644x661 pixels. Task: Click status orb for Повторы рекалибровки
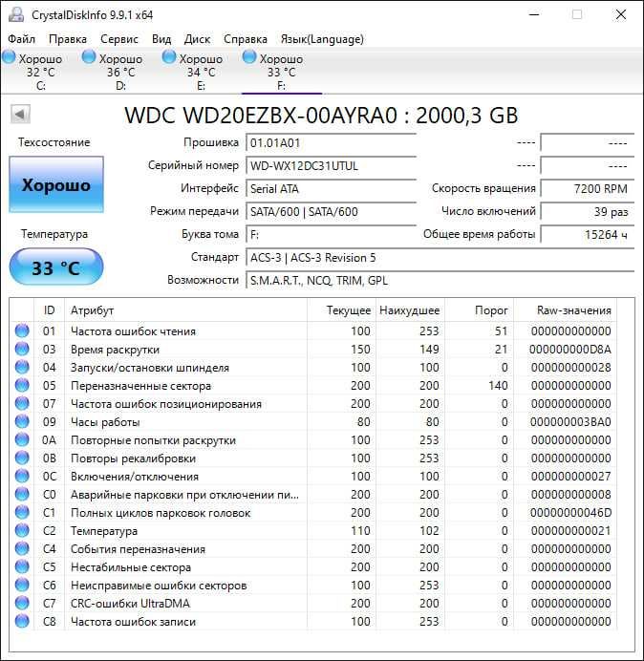tap(22, 458)
